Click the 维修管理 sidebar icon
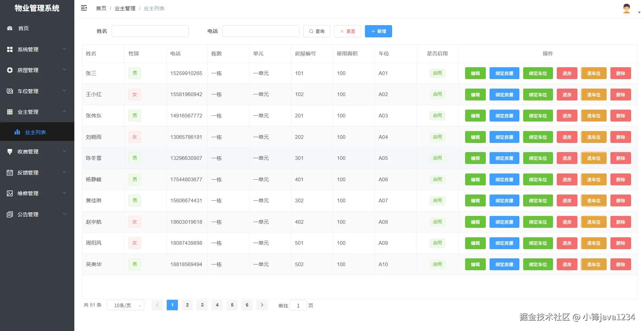Image resolution: width=644 pixels, height=331 pixels. coord(10,193)
